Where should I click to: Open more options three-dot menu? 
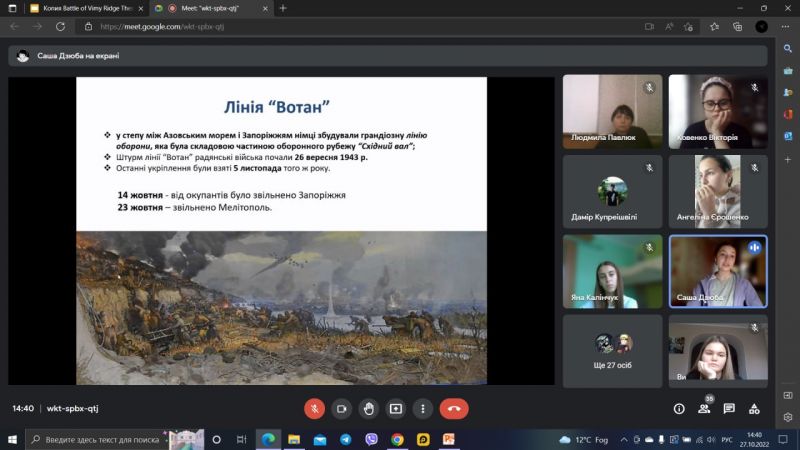point(422,409)
